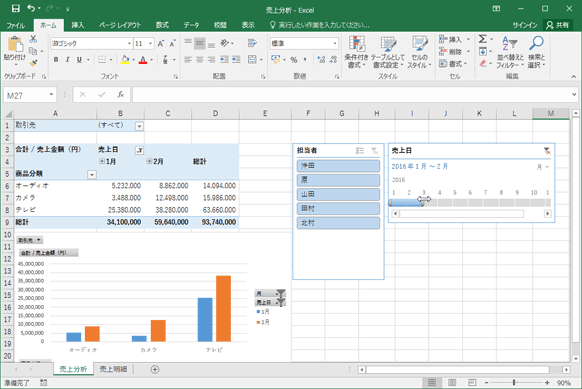
Task: Click the AutoSum sigma icon
Action: (x=482, y=39)
